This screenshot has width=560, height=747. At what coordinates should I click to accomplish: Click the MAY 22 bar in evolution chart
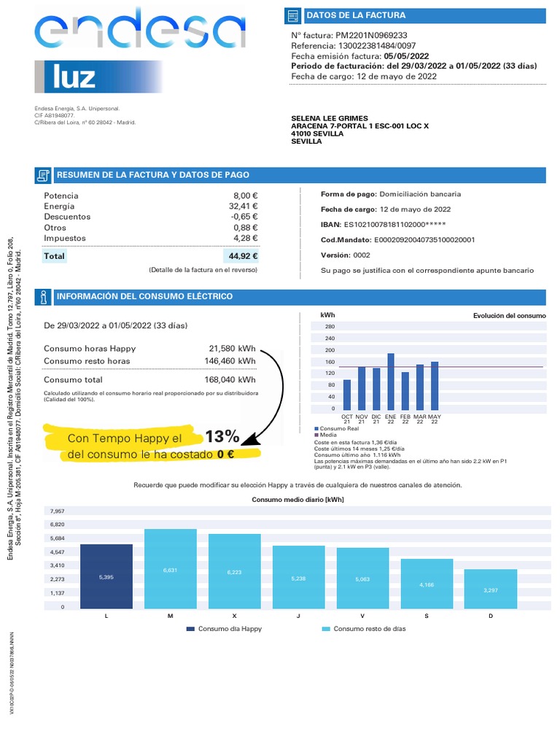coord(435,387)
